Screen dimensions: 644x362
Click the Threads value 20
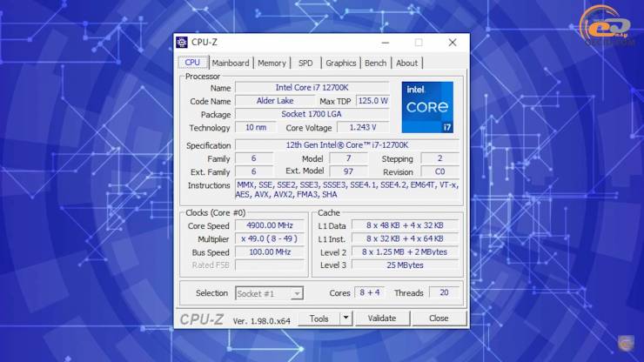click(x=444, y=292)
